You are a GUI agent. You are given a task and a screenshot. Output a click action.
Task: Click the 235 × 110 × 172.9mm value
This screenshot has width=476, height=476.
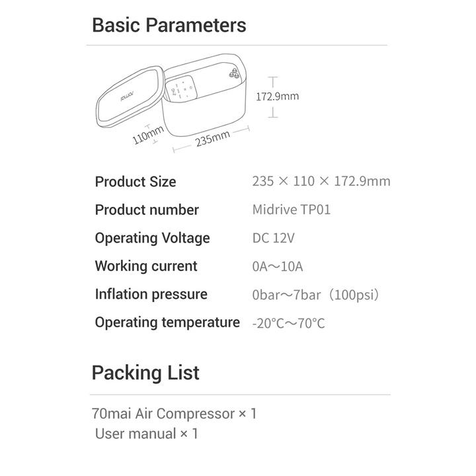tap(321, 182)
